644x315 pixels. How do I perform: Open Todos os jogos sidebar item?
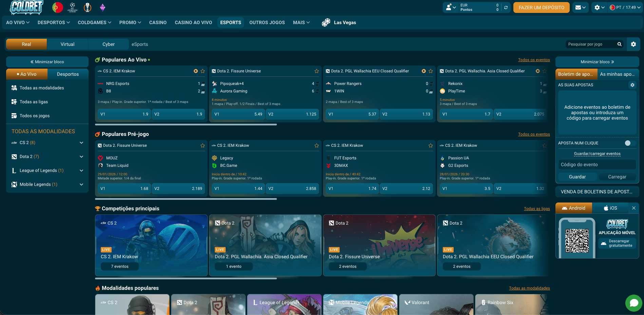(47, 116)
